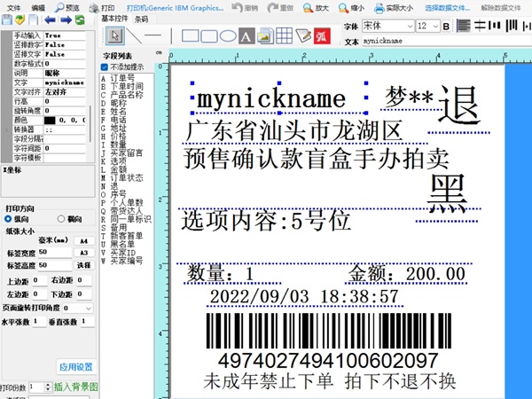Image resolution: width=532 pixels, height=399 pixels.
Task: Click the 解除数据文件 link
Action: point(501,7)
